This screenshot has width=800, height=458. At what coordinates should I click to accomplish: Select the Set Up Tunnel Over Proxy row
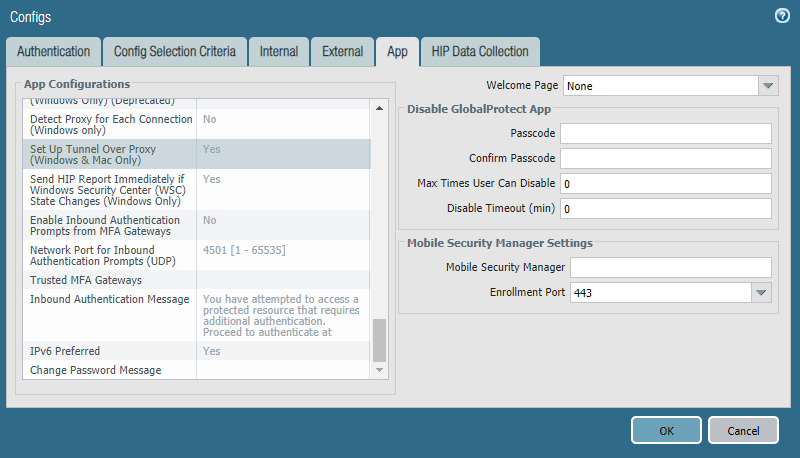tap(110, 154)
